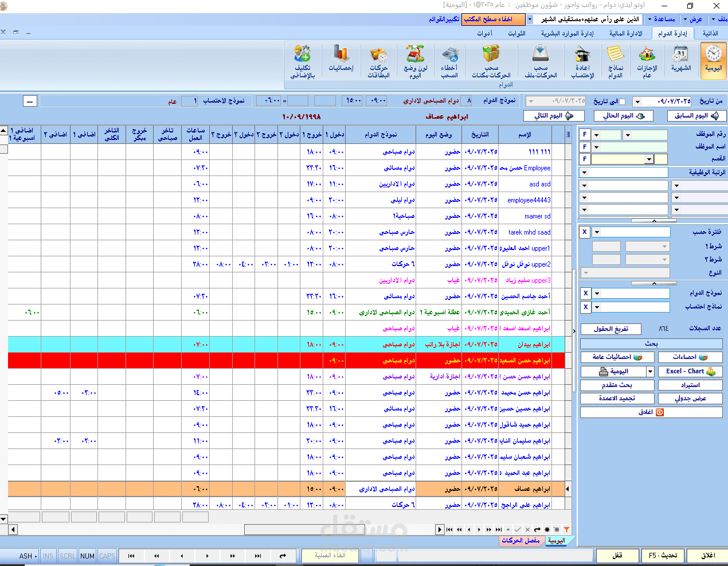Open the من تاريخ date dropdown
This screenshot has height=566, width=728.
(x=637, y=102)
